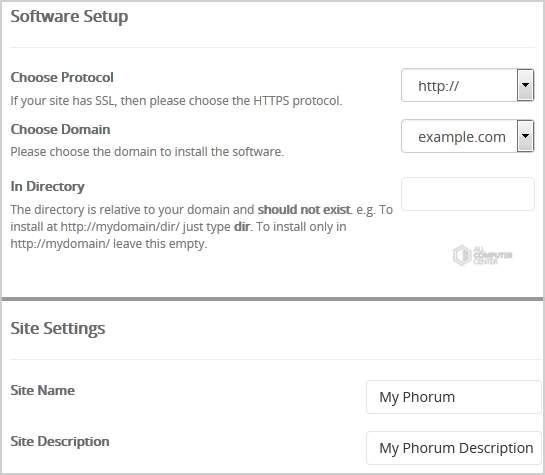
Task: Click the Choose Domain label
Action: (x=60, y=129)
